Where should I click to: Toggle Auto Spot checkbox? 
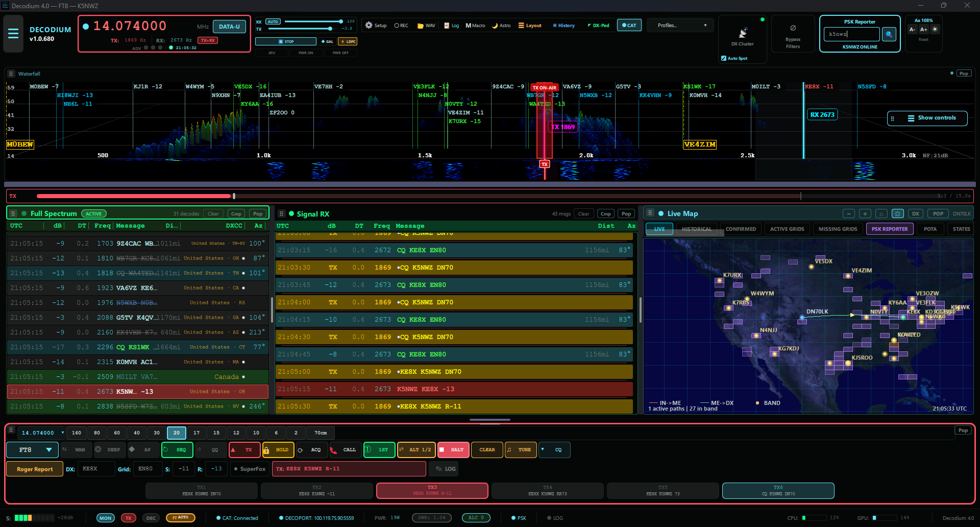724,58
